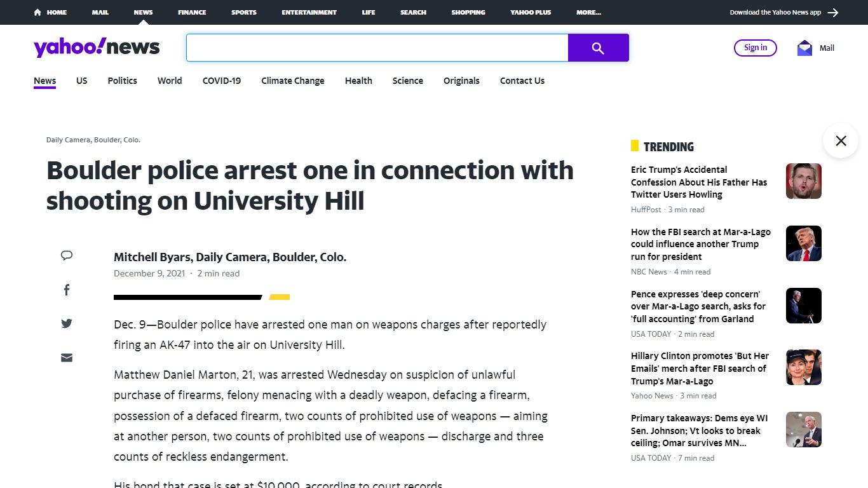Open YAHOO PLUS in the top bar

click(x=531, y=12)
